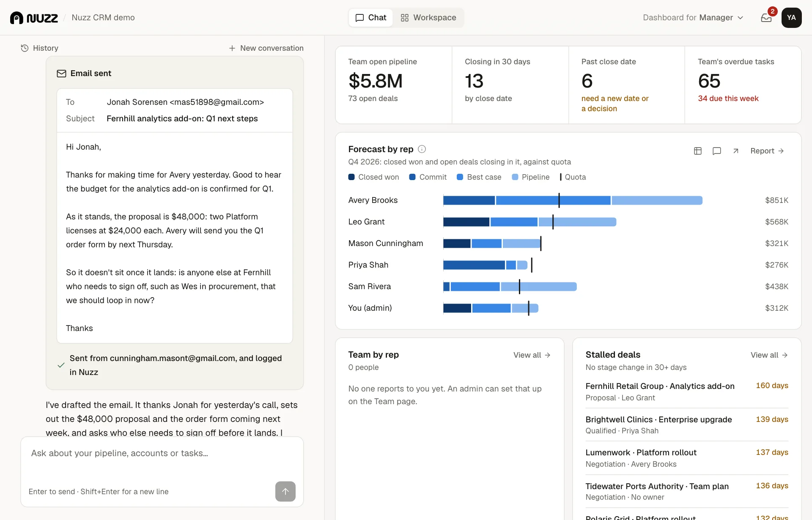
Task: Click the Team's overdue tasks card
Action: coord(743,85)
